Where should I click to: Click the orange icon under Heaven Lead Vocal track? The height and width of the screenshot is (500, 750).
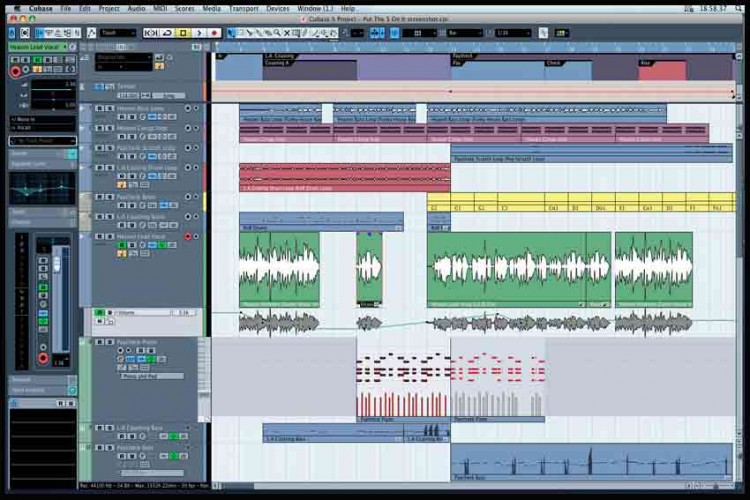pos(121,253)
